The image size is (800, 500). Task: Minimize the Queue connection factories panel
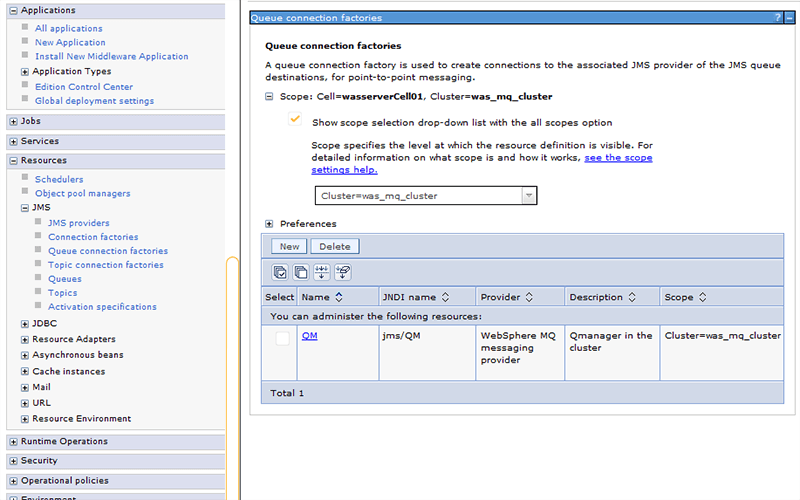tap(789, 18)
